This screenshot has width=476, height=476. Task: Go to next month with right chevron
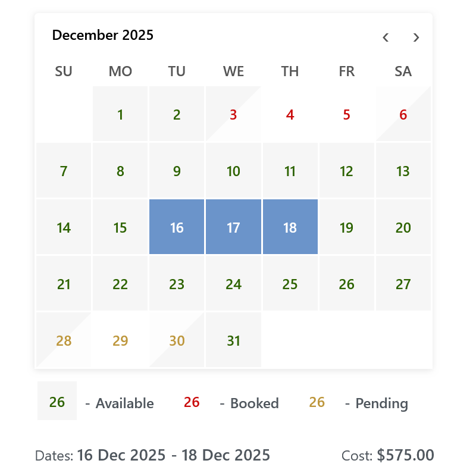click(416, 37)
